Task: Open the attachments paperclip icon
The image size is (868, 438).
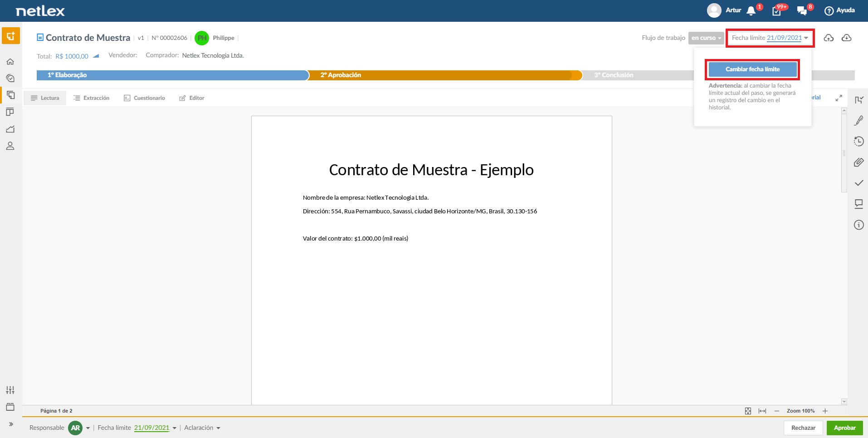Action: [858, 162]
